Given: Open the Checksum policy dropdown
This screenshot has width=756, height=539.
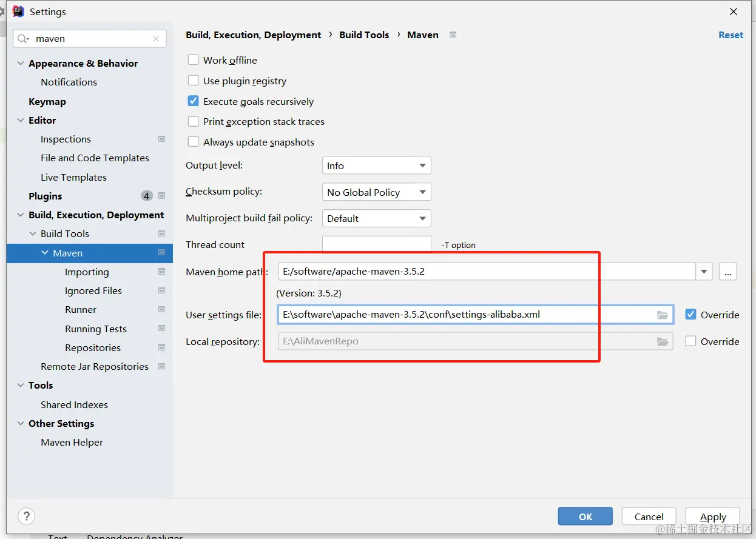Looking at the screenshot, I should (376, 192).
